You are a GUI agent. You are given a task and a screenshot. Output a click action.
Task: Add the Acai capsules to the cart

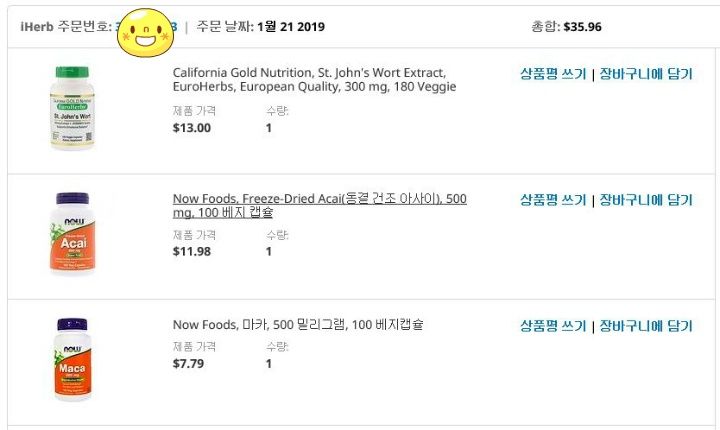click(646, 200)
